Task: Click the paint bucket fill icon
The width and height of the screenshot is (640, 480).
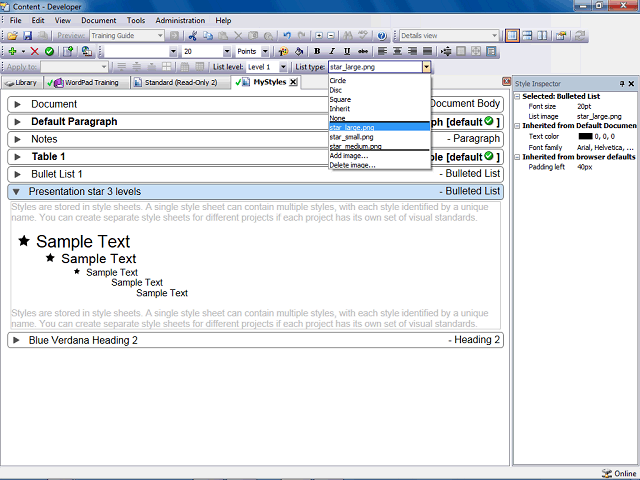Action: pyautogui.click(x=299, y=51)
